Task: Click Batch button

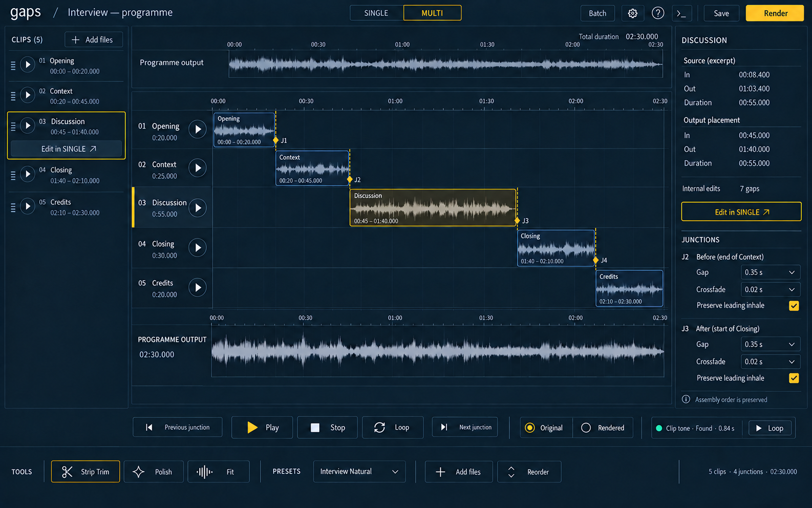Action: tap(597, 13)
